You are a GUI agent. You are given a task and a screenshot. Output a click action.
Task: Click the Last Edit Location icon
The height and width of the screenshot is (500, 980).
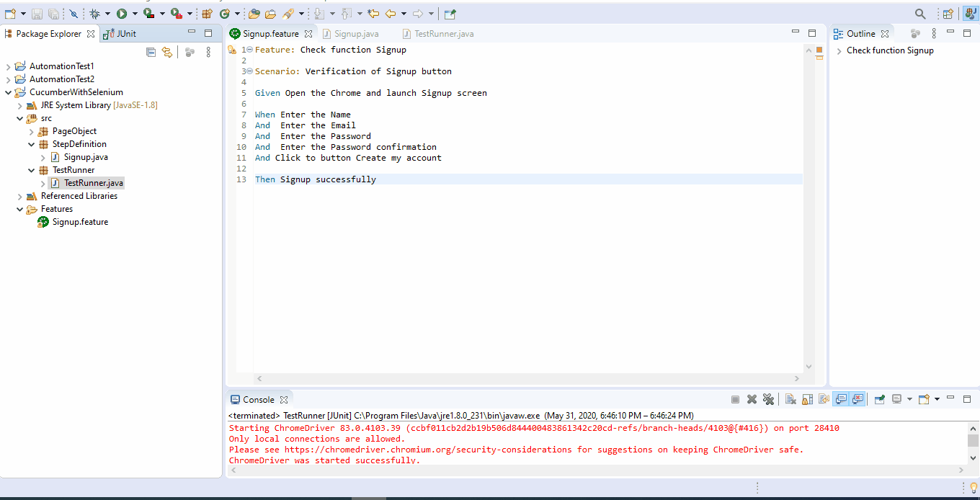coord(373,14)
